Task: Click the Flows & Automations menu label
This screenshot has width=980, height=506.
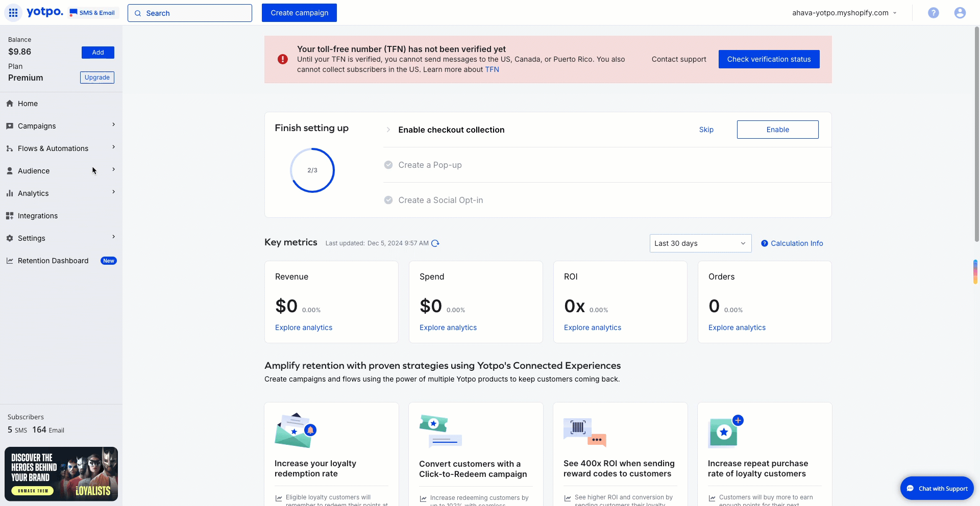Action: [x=53, y=148]
